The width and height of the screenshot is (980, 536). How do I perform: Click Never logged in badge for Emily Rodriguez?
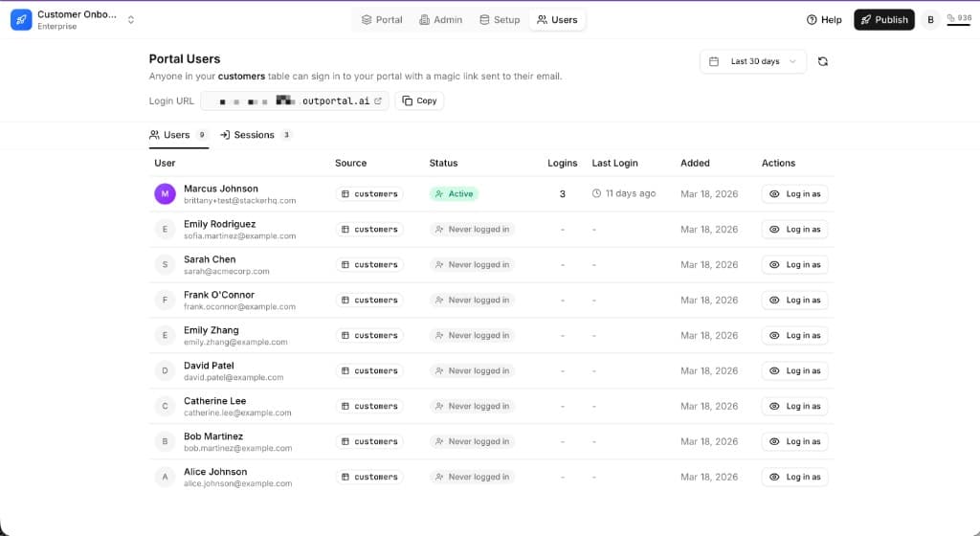(472, 230)
